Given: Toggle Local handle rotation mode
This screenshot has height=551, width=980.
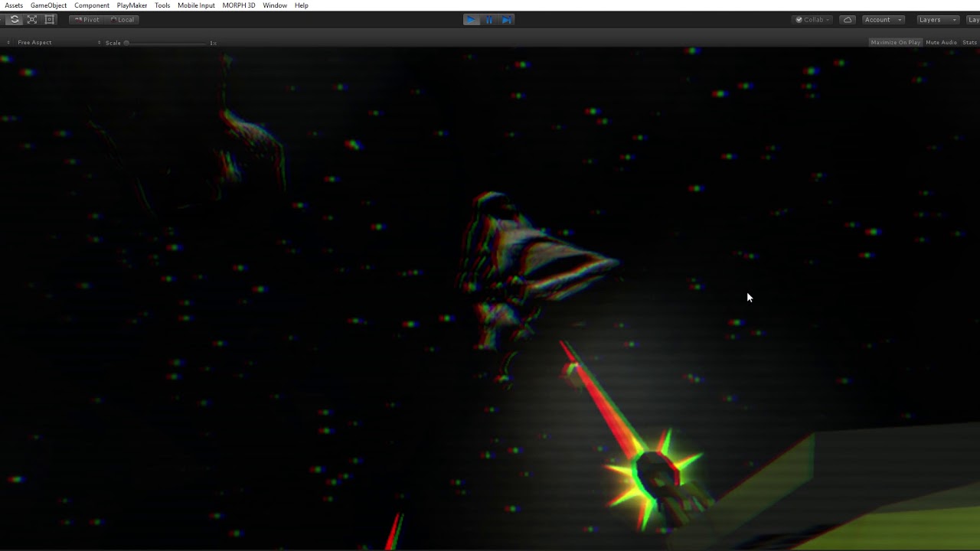Looking at the screenshot, I should (x=122, y=20).
